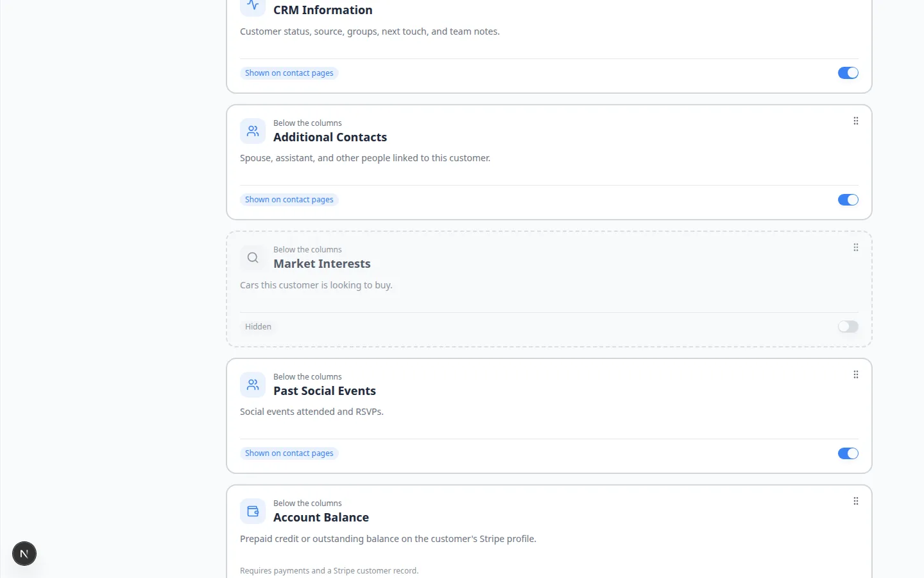Switch off Past Social Events toggle
Viewport: 924px width, 578px height.
(848, 453)
